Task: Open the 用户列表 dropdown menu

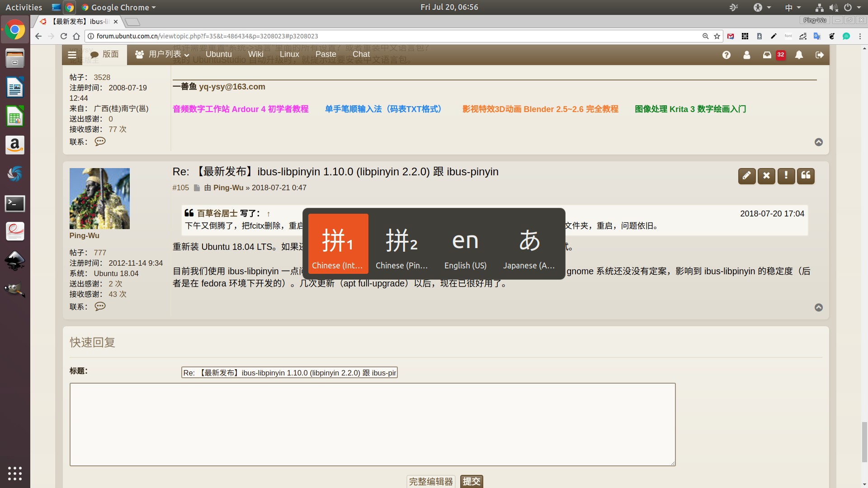Action: point(162,54)
